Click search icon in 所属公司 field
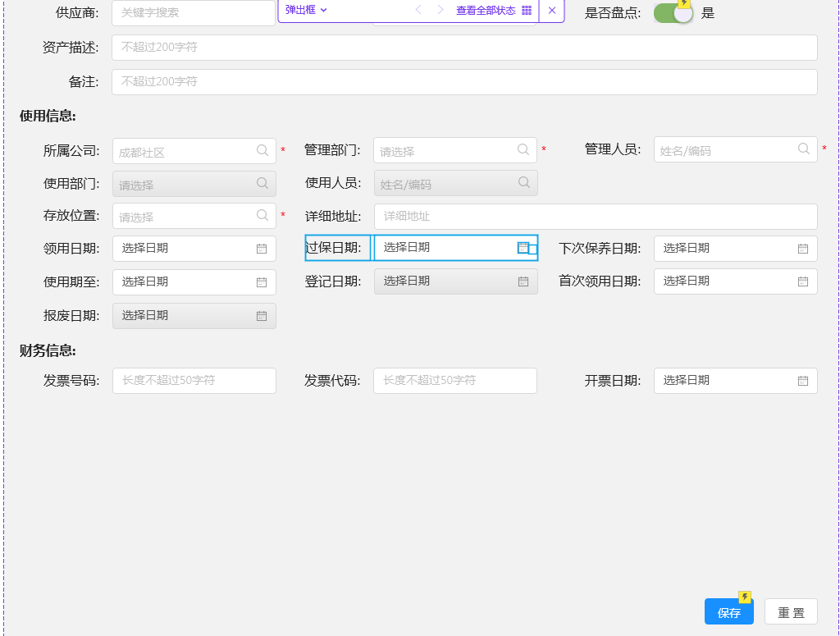Image resolution: width=840 pixels, height=636 pixels. click(262, 150)
